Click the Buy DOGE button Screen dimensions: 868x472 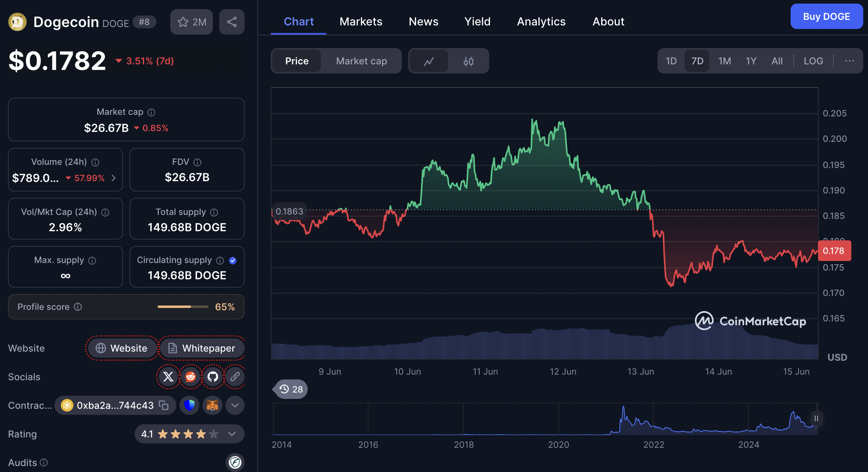click(x=826, y=17)
